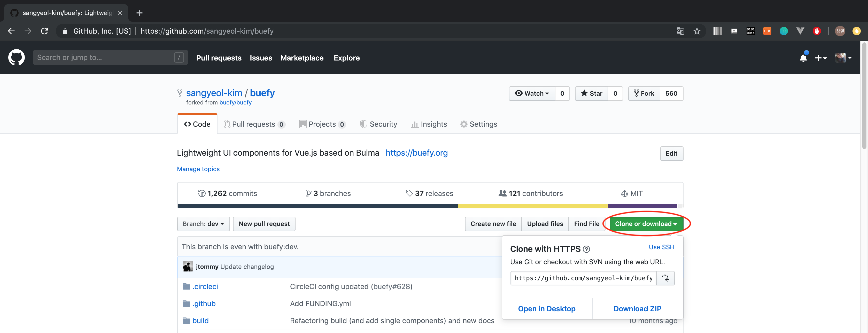The height and width of the screenshot is (333, 868).
Task: Open the .circleci folder
Action: coord(205,286)
